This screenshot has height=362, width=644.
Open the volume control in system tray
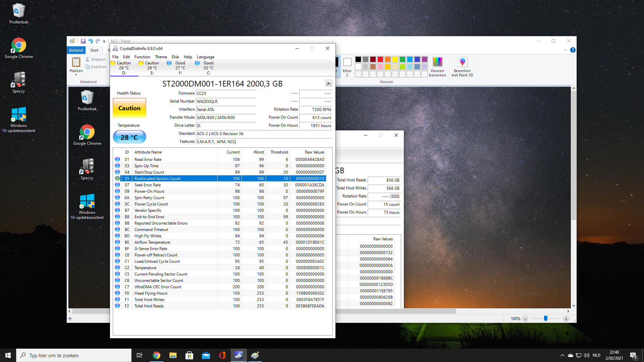[587, 355]
